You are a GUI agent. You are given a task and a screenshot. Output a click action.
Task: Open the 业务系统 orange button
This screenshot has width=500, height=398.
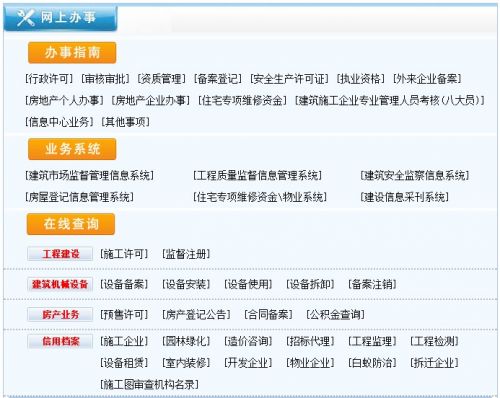point(72,149)
